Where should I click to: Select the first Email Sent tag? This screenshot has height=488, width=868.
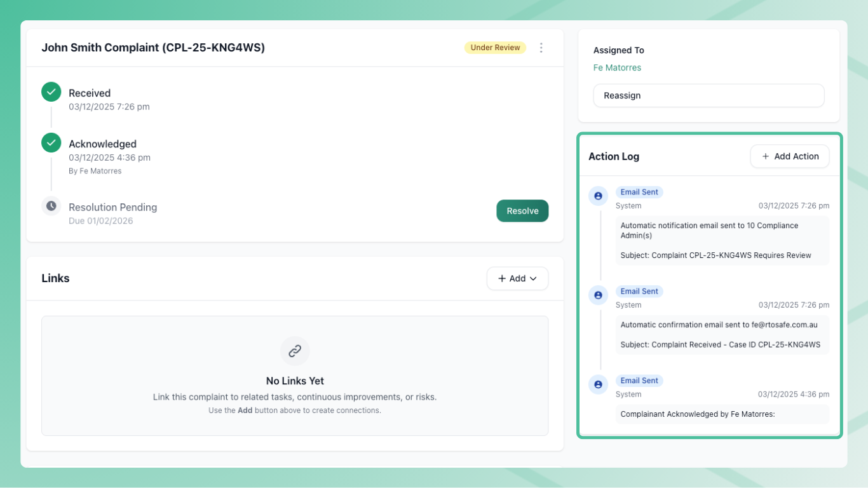point(639,192)
